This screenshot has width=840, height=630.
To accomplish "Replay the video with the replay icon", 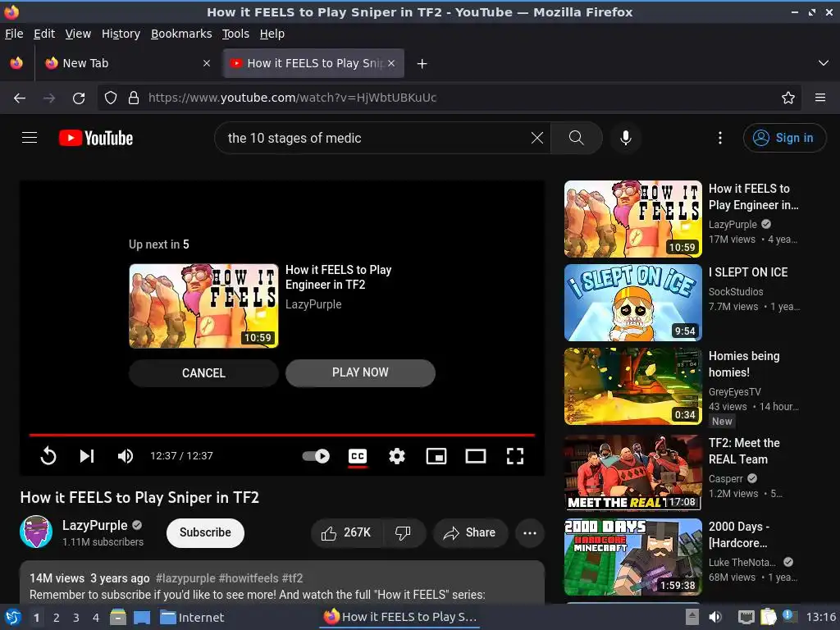I will [x=48, y=456].
